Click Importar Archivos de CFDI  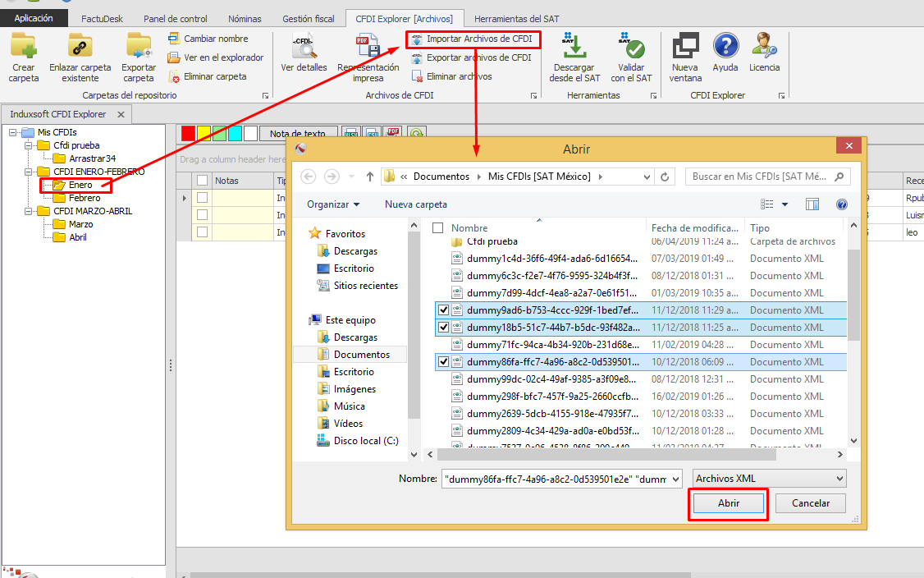click(472, 39)
